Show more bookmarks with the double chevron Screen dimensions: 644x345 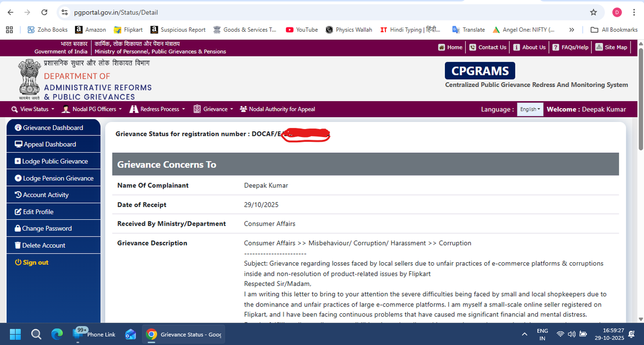click(x=572, y=30)
